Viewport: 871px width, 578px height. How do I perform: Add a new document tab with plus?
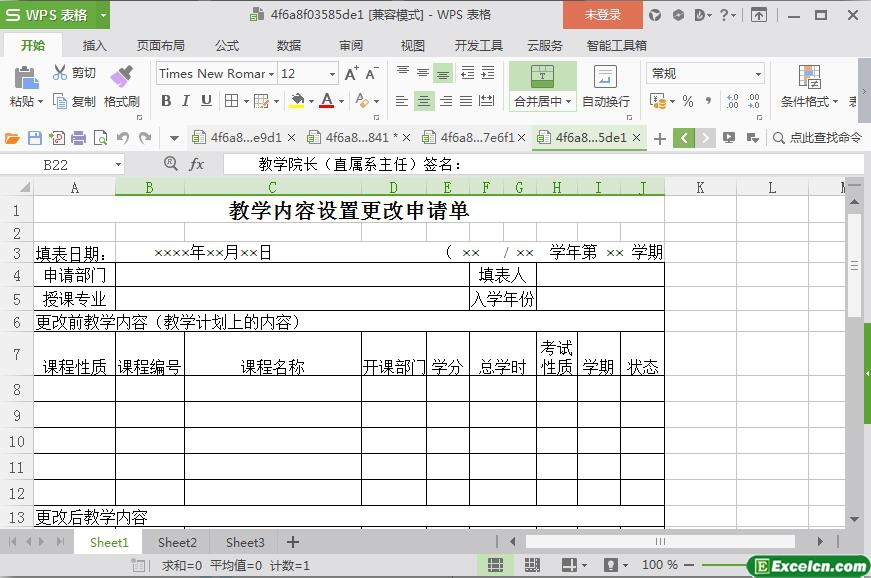click(660, 138)
